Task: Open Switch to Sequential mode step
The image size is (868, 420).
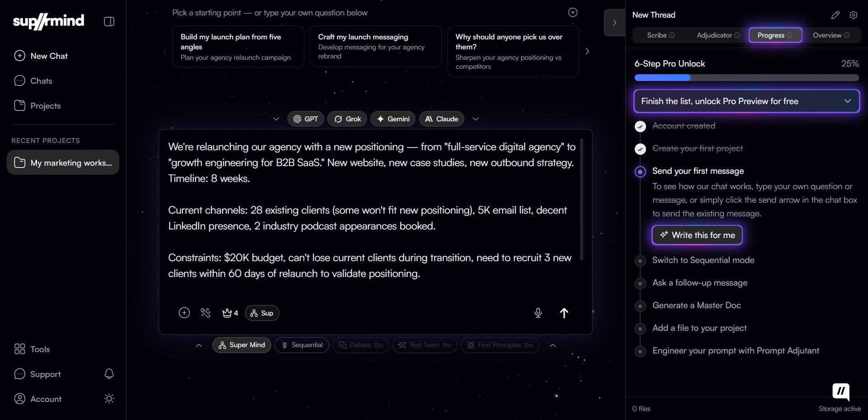Action: click(703, 260)
